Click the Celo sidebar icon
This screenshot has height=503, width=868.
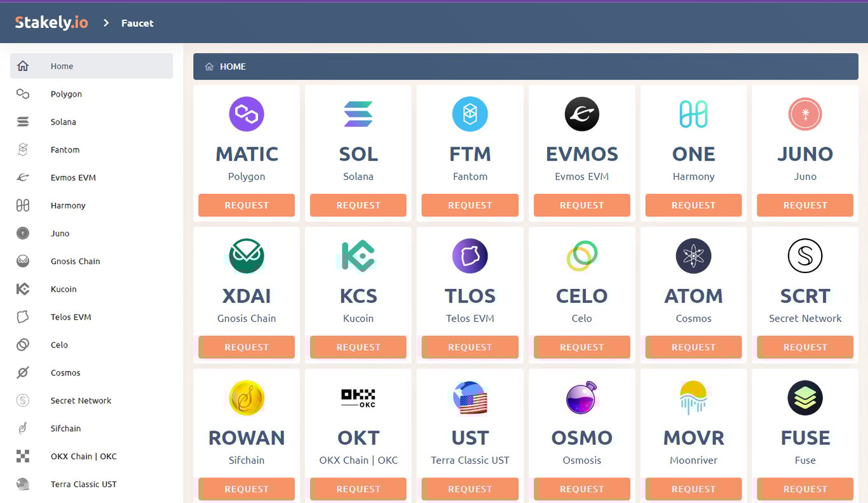click(x=23, y=345)
